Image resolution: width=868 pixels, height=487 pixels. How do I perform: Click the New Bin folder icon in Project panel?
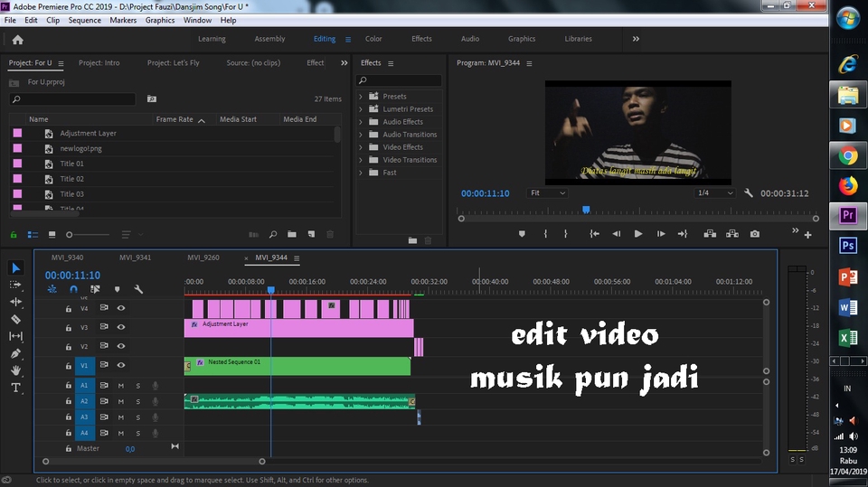[293, 235]
